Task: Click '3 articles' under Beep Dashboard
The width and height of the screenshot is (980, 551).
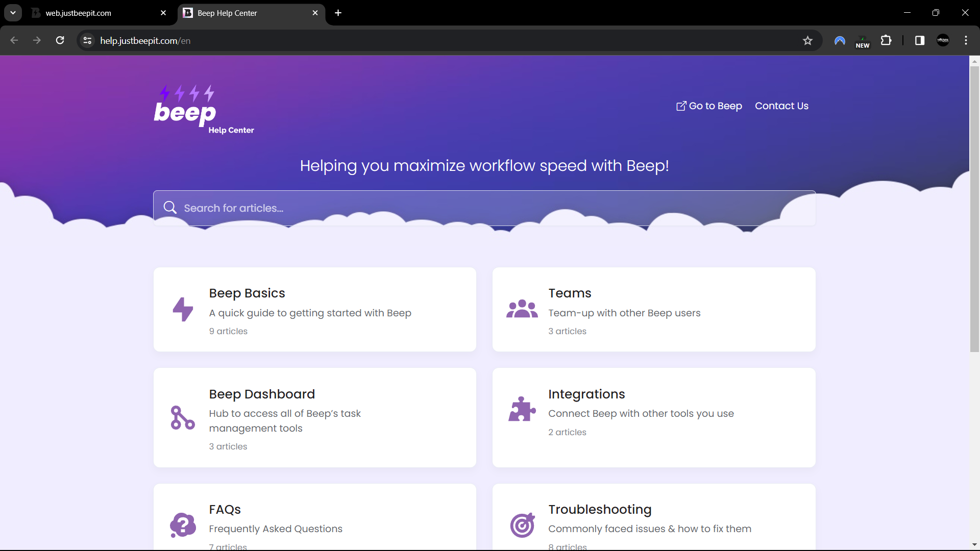Action: [x=228, y=446]
